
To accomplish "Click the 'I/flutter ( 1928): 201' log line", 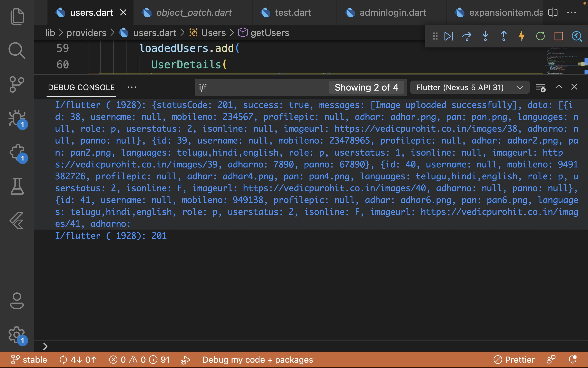I will (111, 236).
